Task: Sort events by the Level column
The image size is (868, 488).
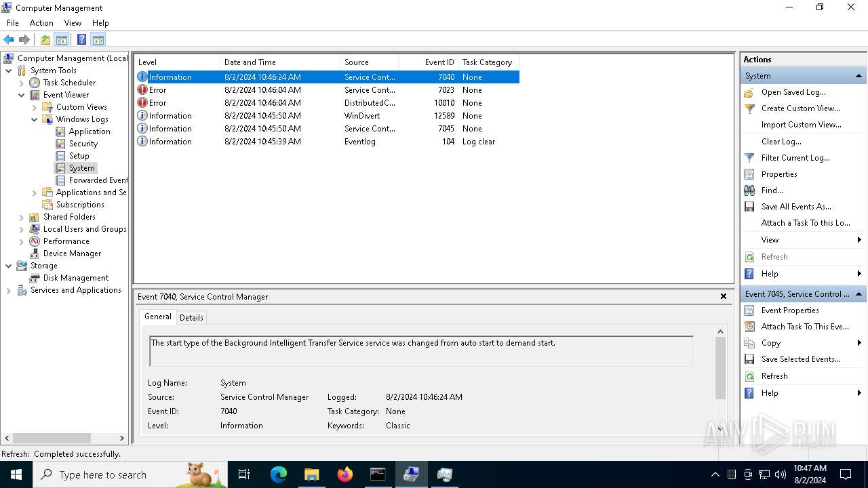Action: coord(176,62)
